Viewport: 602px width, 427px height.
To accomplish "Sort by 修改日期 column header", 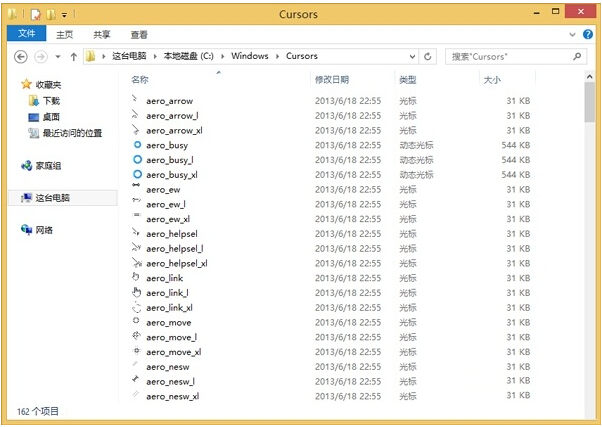I will pos(332,79).
